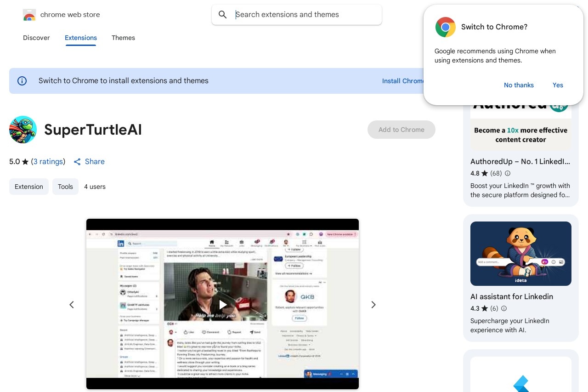The height and width of the screenshot is (392, 588).
Task: Click the Chrome logo in the popup
Action: point(446,27)
